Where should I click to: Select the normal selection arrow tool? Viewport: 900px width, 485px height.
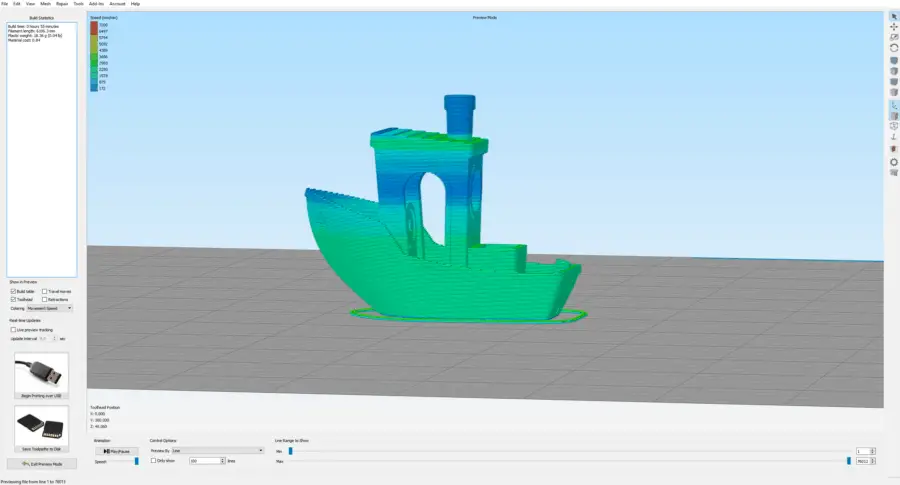tap(894, 17)
